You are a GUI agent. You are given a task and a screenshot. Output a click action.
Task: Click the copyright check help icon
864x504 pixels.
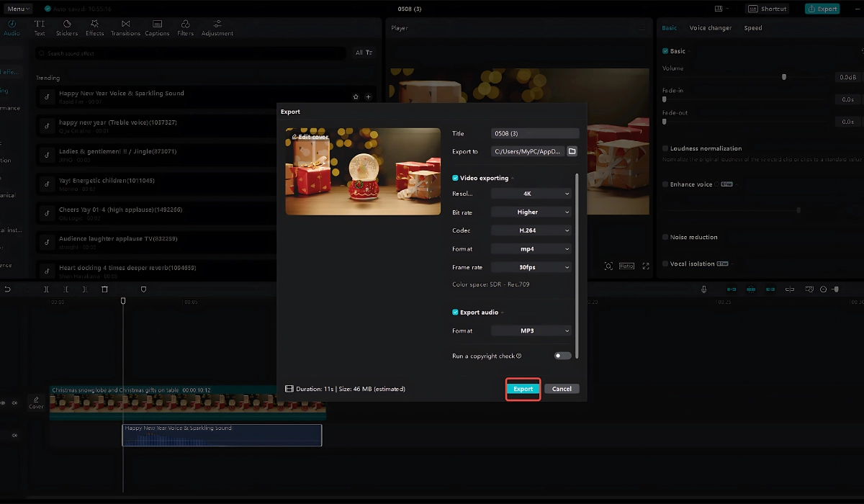519,356
